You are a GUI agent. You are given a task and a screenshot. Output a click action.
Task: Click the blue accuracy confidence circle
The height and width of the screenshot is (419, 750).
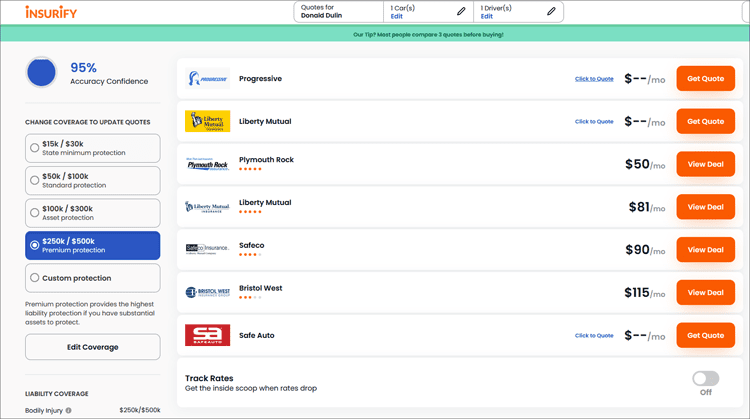tap(41, 73)
